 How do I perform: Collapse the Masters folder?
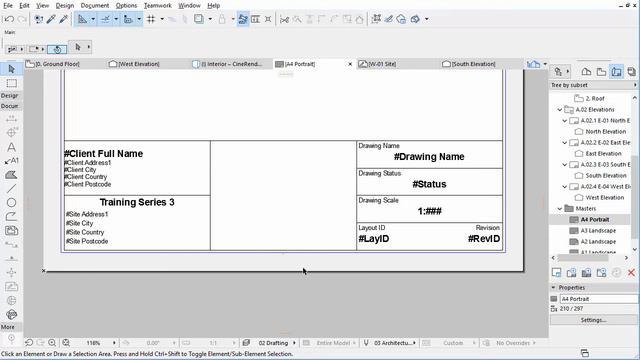(560, 209)
